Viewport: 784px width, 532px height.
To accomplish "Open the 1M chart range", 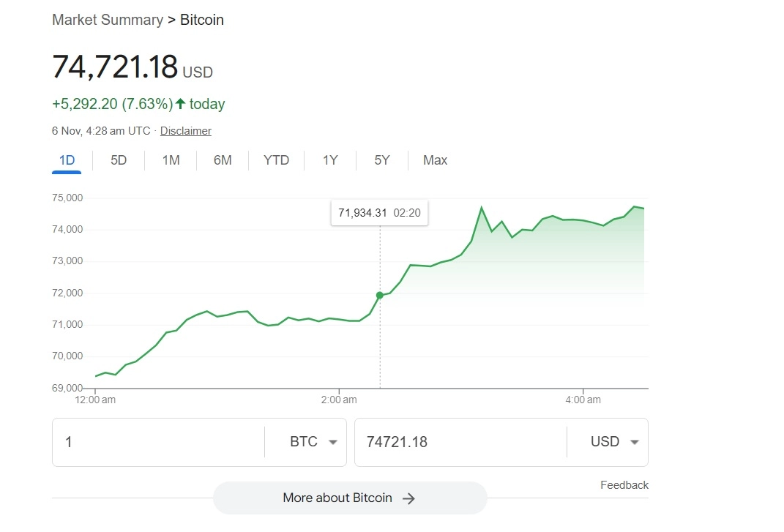I will tap(171, 160).
